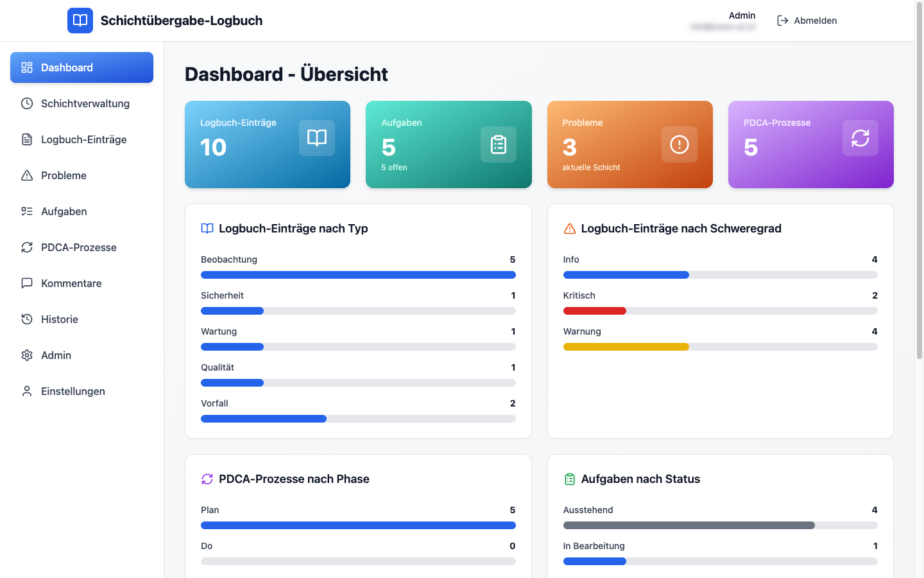Click the Historie history icon

[26, 319]
